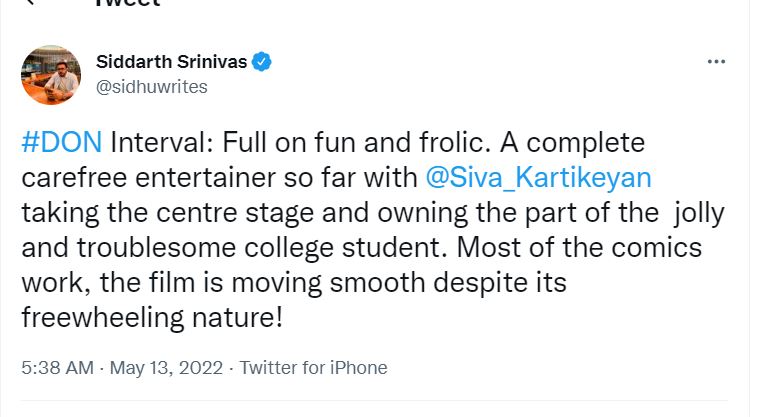This screenshot has height=417, width=760.
Task: Click the Twitter for iPhone source label
Action: (313, 368)
